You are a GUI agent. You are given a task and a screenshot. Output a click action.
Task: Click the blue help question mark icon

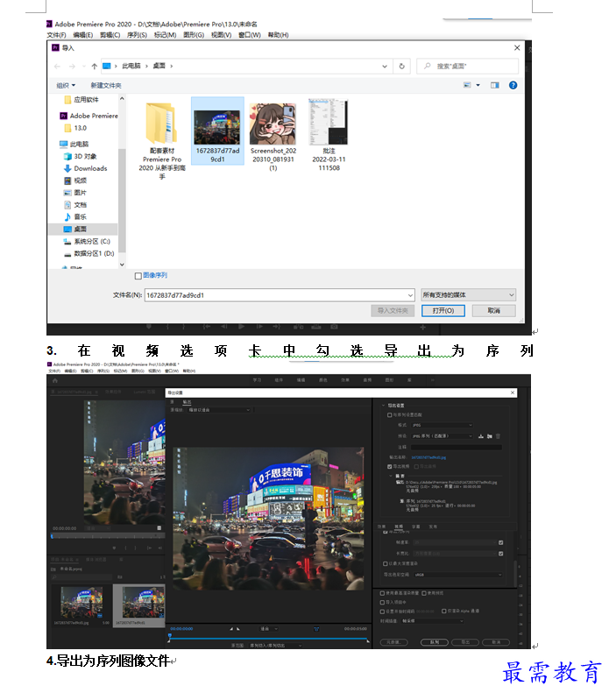click(x=513, y=85)
